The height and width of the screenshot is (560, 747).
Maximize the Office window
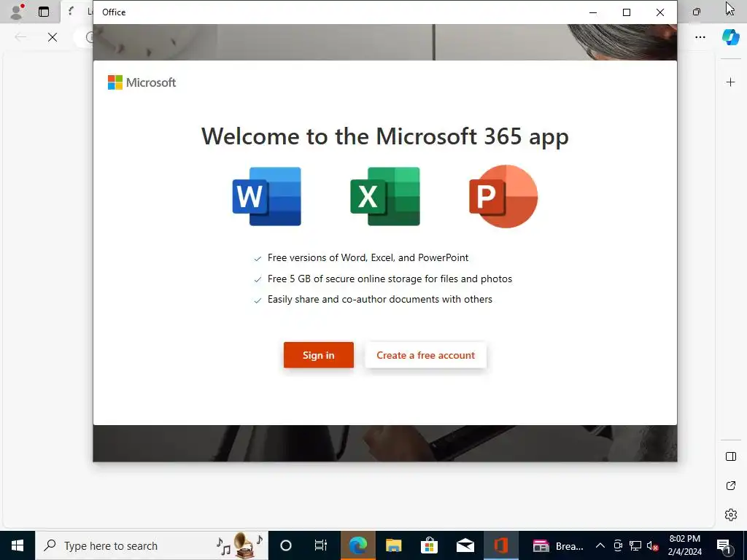click(627, 12)
